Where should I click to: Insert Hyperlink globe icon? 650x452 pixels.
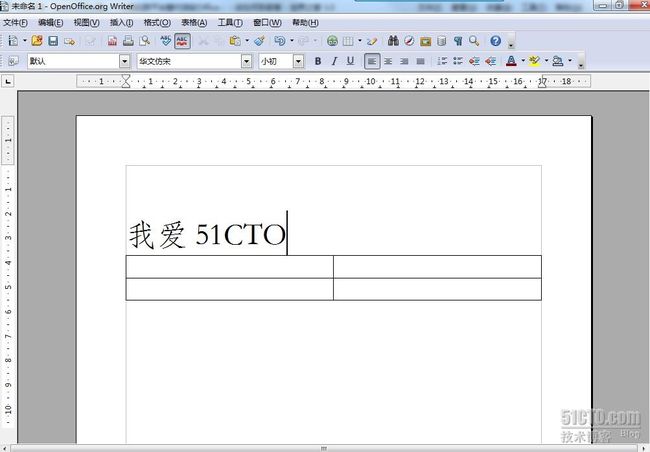[332, 41]
